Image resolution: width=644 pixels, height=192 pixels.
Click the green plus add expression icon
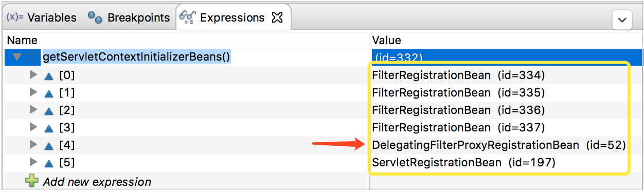pyautogui.click(x=32, y=181)
